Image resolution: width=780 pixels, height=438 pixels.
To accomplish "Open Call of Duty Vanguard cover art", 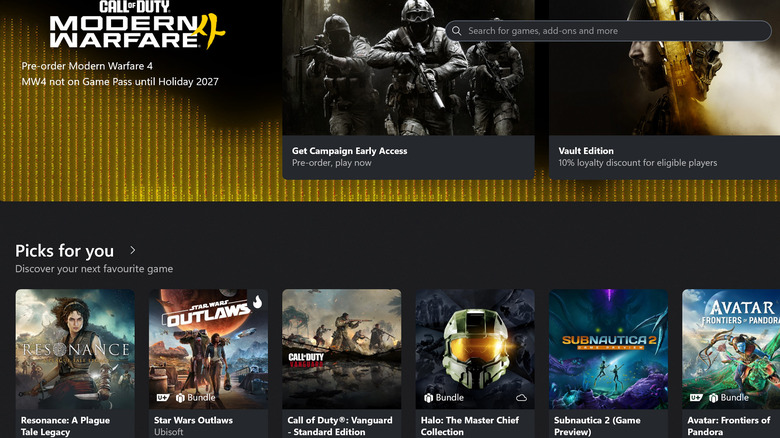I will pos(342,349).
